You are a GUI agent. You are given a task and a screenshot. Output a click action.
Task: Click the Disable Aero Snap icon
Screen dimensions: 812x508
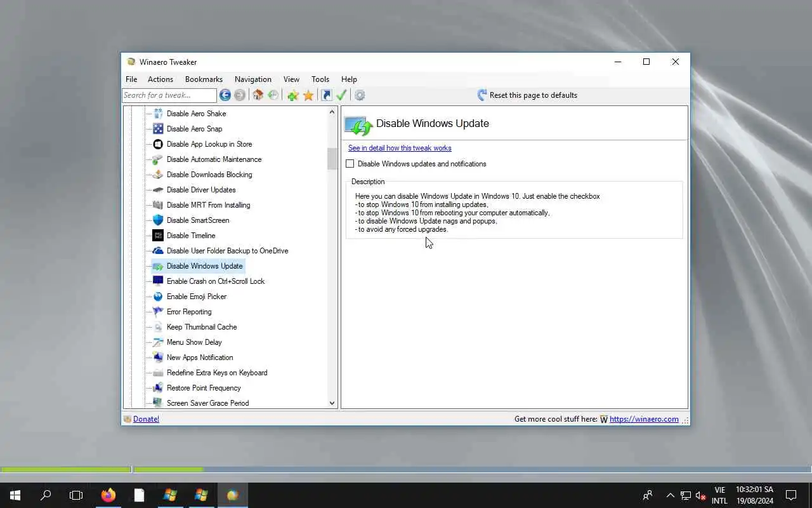(158, 129)
